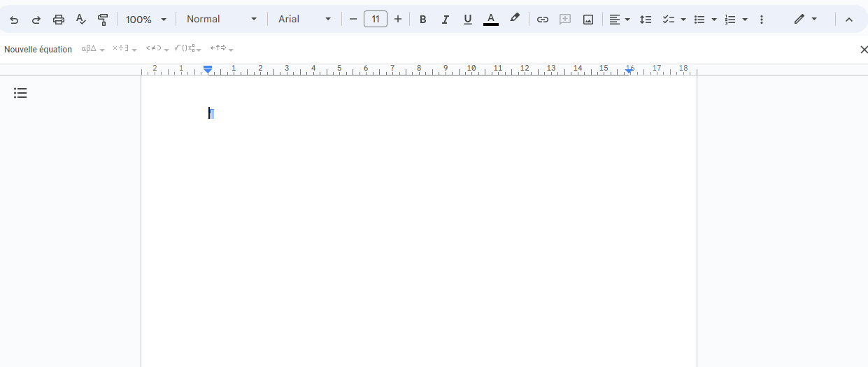Click the Nouvelle équation button
868x367 pixels.
click(38, 50)
